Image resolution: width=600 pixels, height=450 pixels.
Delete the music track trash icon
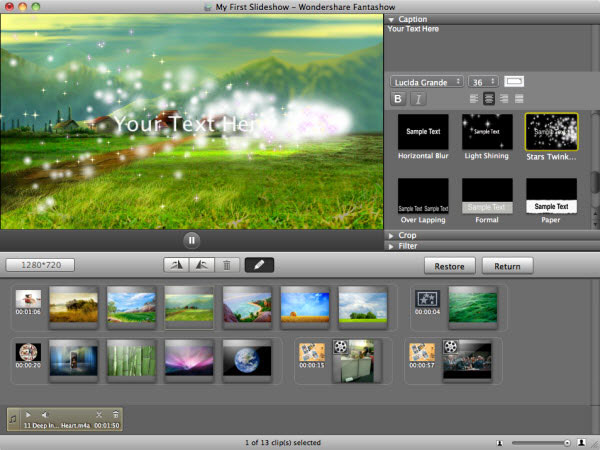pyautogui.click(x=116, y=414)
